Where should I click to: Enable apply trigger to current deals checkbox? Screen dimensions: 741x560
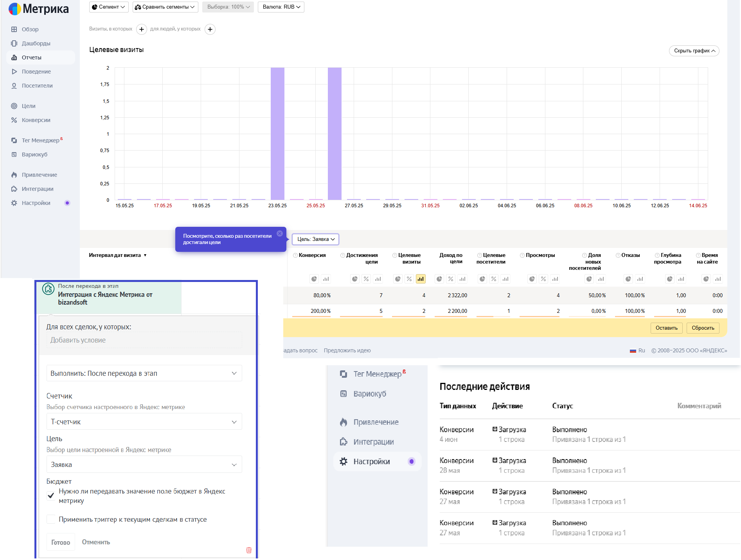(51, 519)
